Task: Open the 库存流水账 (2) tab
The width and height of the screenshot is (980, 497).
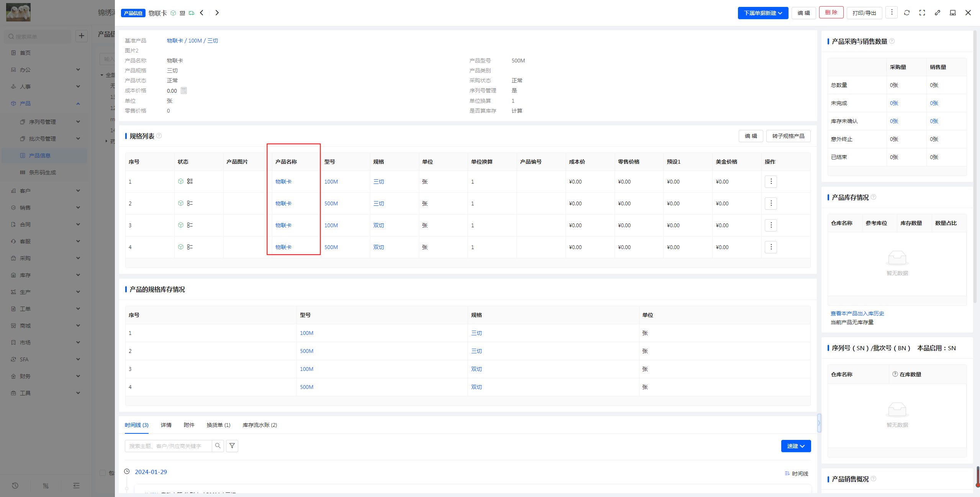Action: (x=260, y=425)
